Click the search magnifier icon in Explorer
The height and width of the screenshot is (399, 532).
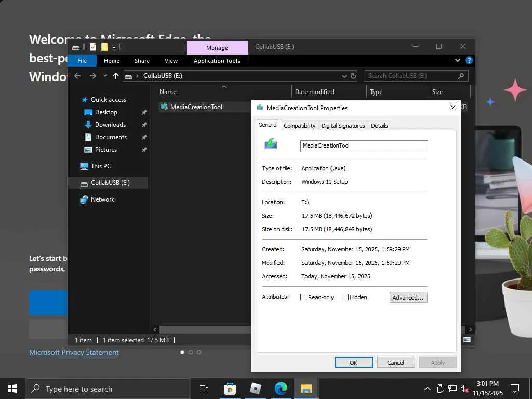pyautogui.click(x=461, y=76)
